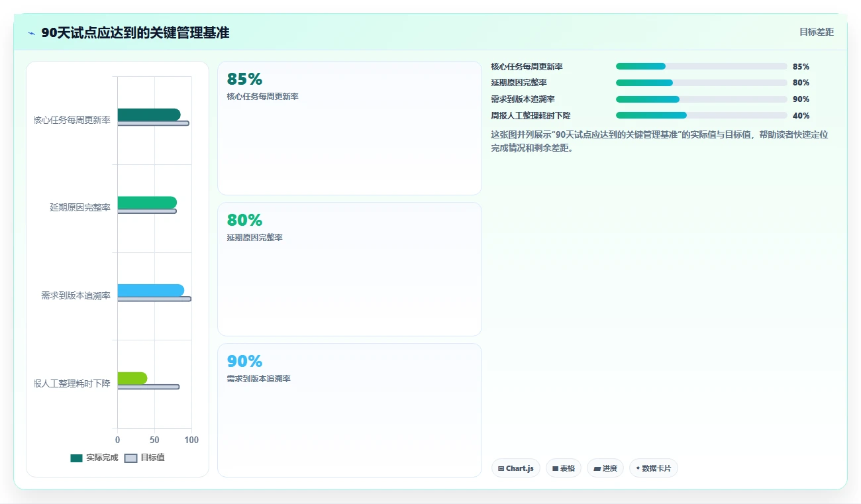Click the 80% value in progress list
The height and width of the screenshot is (504, 861).
tap(801, 83)
